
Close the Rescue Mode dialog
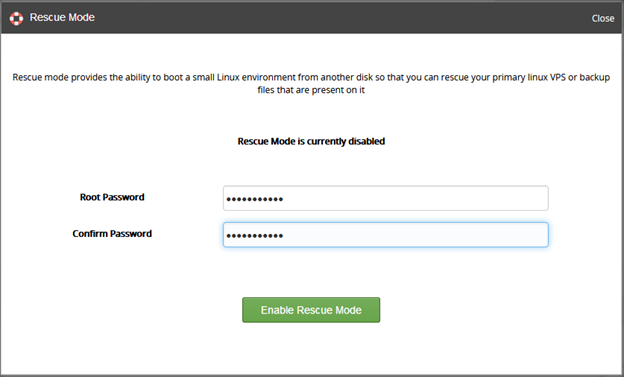603,18
